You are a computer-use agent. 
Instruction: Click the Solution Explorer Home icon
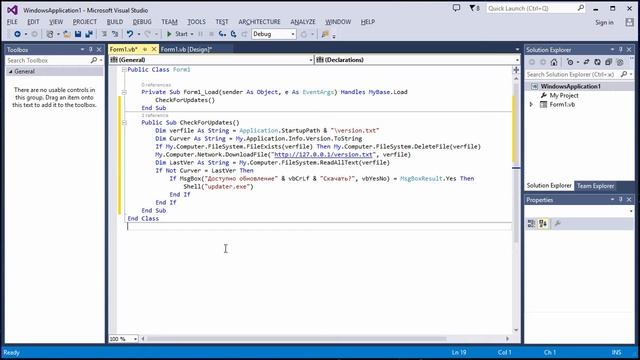[554, 62]
